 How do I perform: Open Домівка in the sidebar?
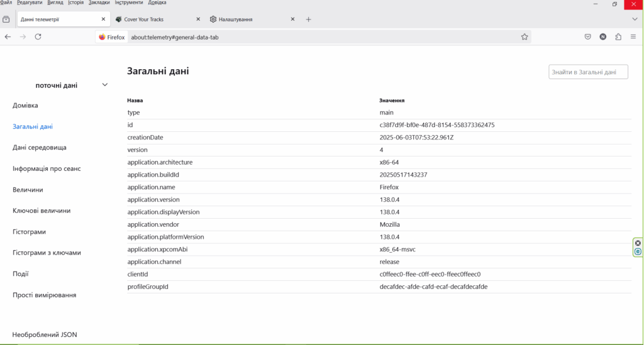(x=25, y=106)
